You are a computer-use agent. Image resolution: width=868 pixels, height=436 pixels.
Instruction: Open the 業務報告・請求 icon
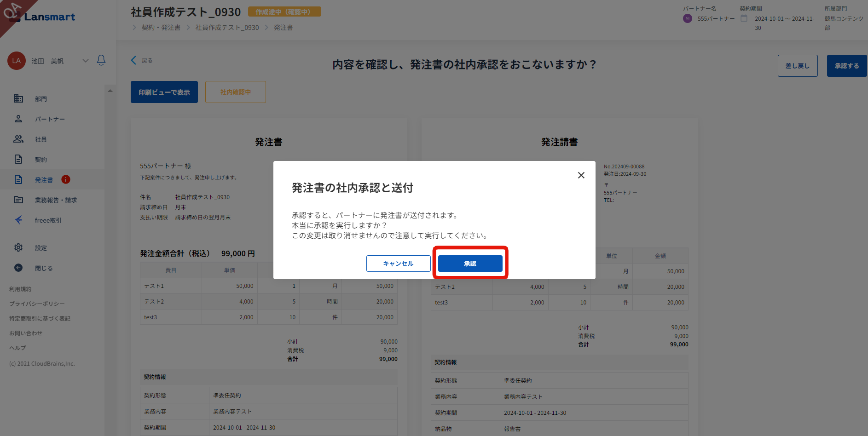point(18,200)
